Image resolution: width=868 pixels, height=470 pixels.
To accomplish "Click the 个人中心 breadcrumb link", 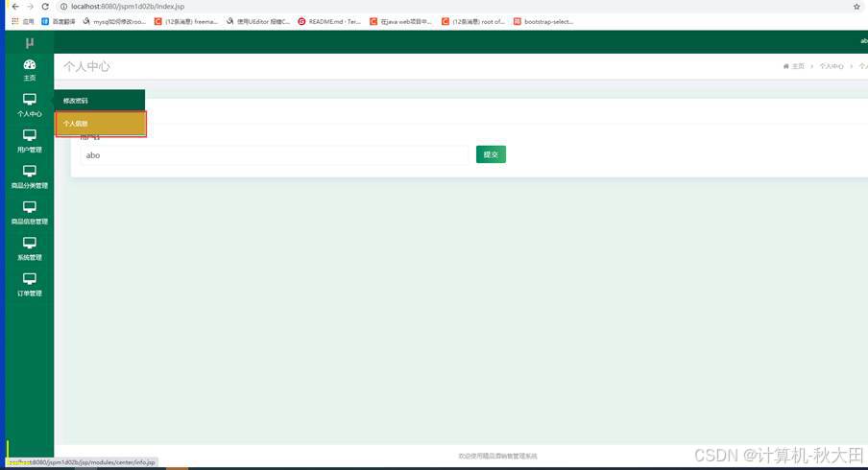I will (x=832, y=66).
